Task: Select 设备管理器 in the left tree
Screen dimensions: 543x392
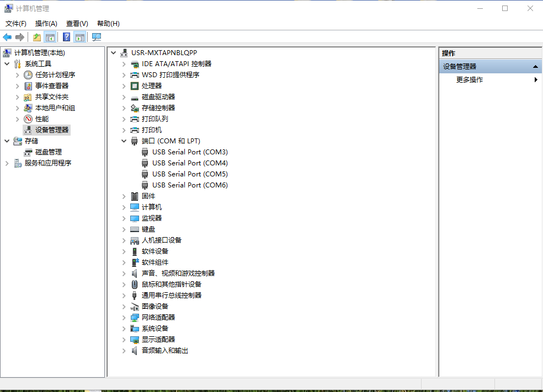Action: pos(52,130)
